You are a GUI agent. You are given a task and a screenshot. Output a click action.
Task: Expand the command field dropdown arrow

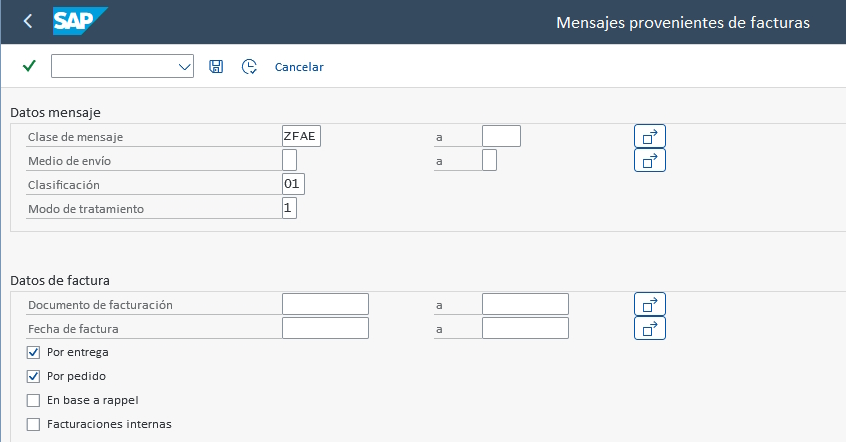tap(185, 66)
